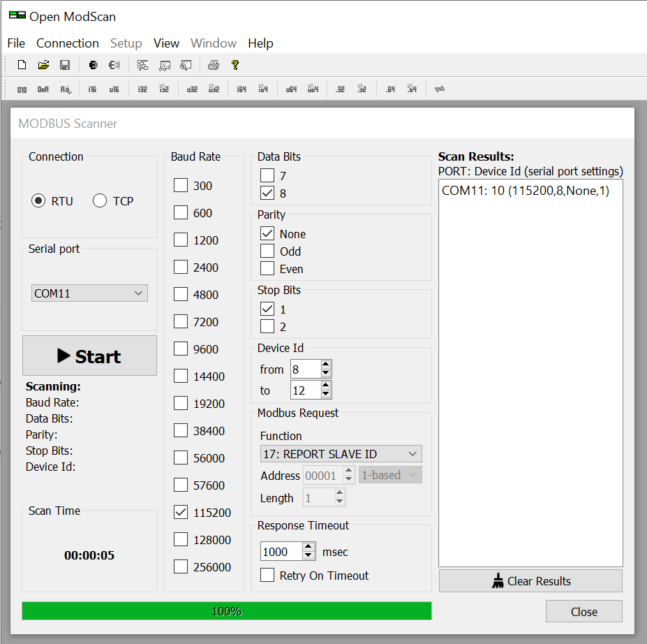This screenshot has width=647, height=644.
Task: Click the Connect plug icon
Action: 94,65
